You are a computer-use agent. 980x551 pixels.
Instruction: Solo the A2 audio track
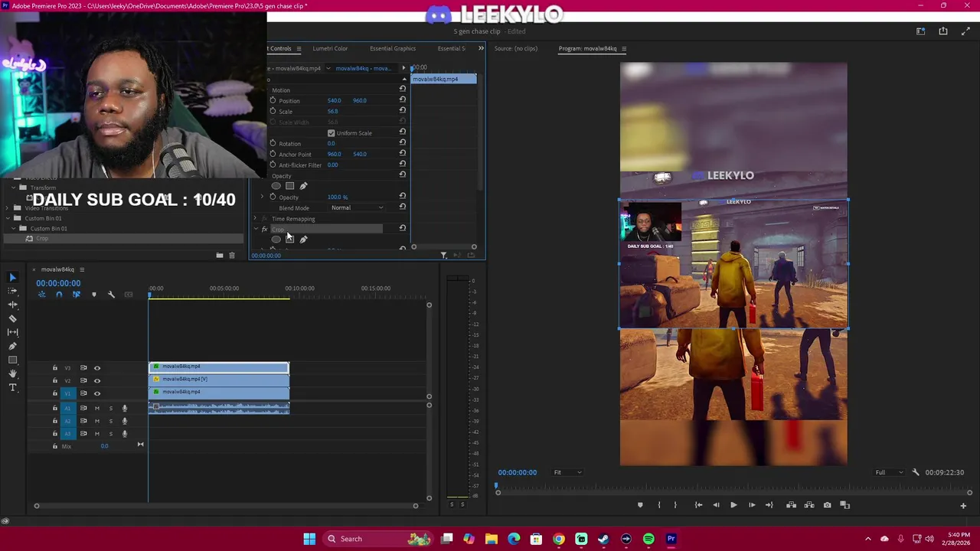point(110,421)
